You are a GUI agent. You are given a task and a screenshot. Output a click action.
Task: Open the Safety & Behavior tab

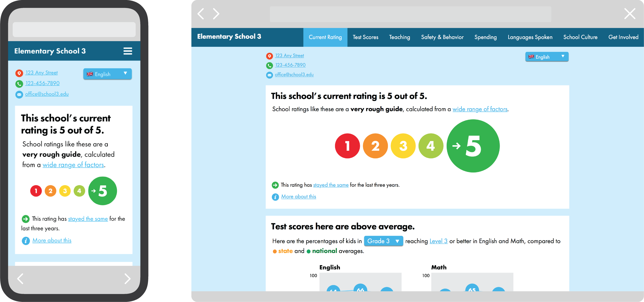click(442, 37)
